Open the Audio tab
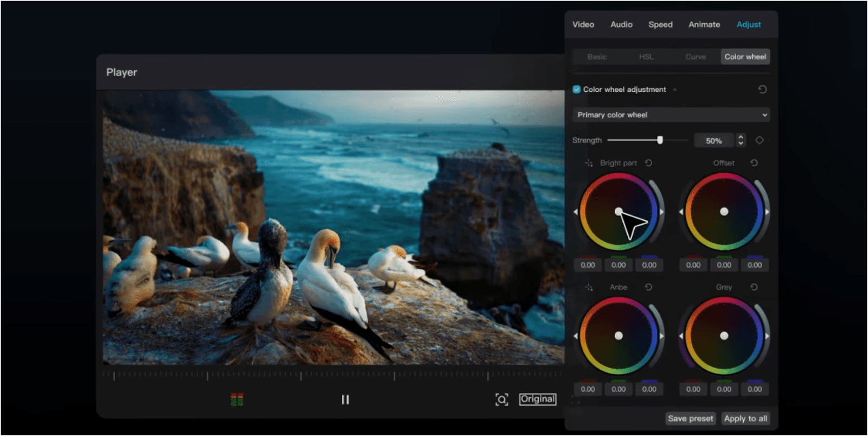This screenshot has height=436, width=868. point(621,24)
